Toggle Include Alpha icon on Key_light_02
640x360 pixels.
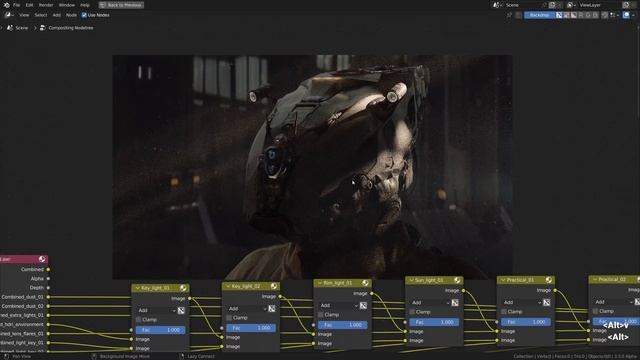point(271,309)
